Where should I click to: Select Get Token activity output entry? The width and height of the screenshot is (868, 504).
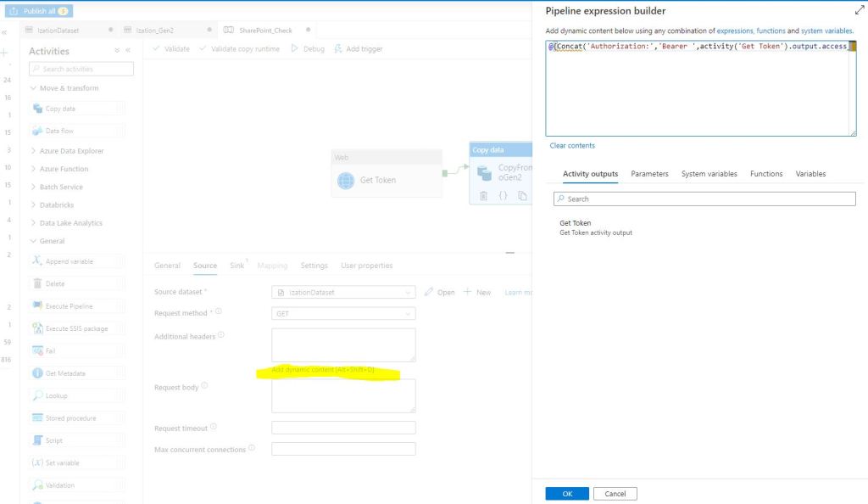576,223
